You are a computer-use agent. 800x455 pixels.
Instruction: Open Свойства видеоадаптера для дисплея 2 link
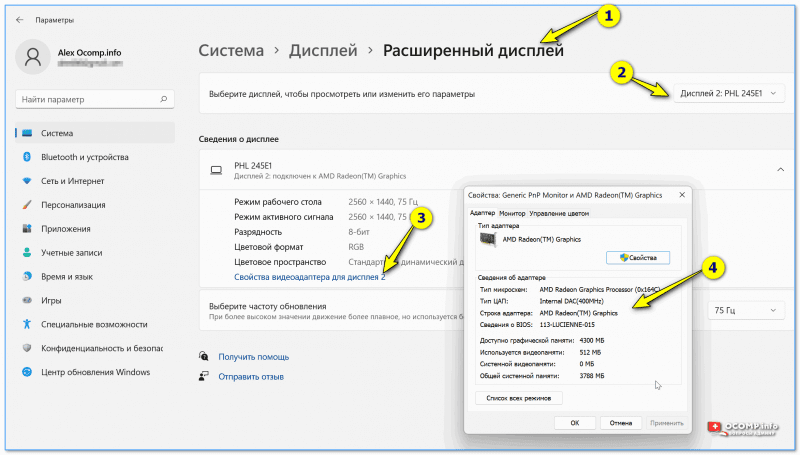[x=310, y=277]
